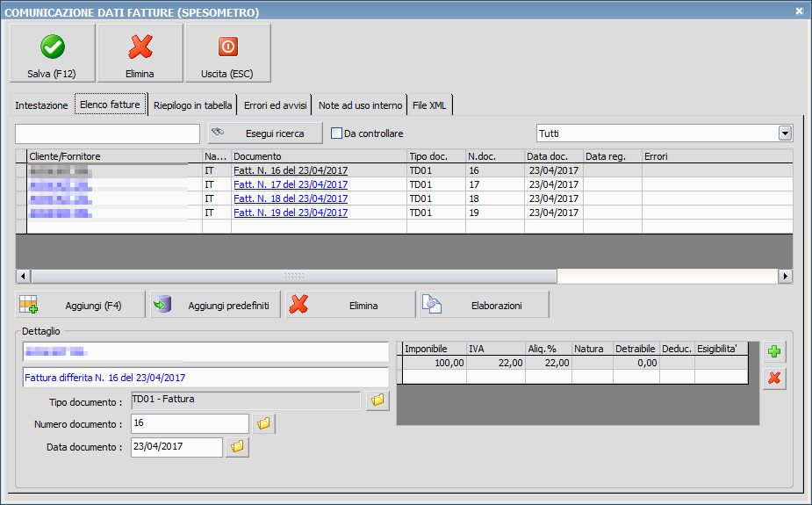This screenshot has width=812, height=505.
Task: Click the Esigibilita' column header
Action: pyautogui.click(x=721, y=349)
